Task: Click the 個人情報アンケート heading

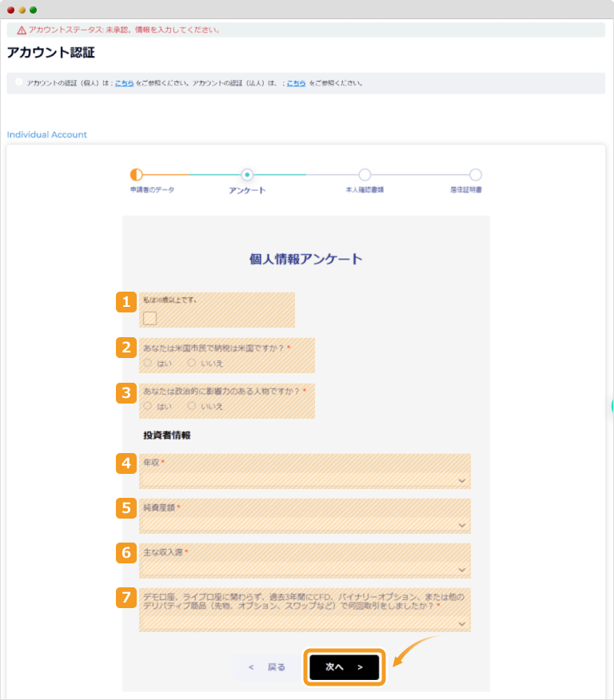Action: click(x=306, y=259)
